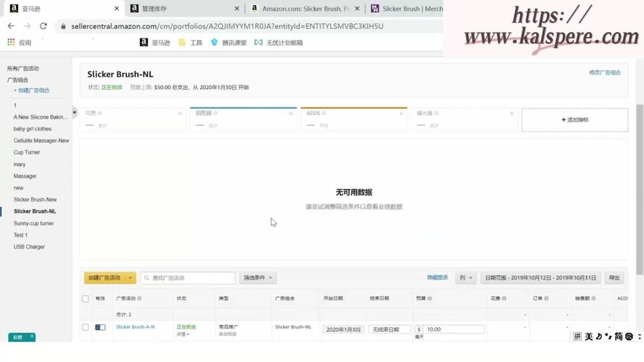Screen dimensions: 644x362
Task: Click the 2020年1月30日 start date field
Action: click(x=343, y=329)
